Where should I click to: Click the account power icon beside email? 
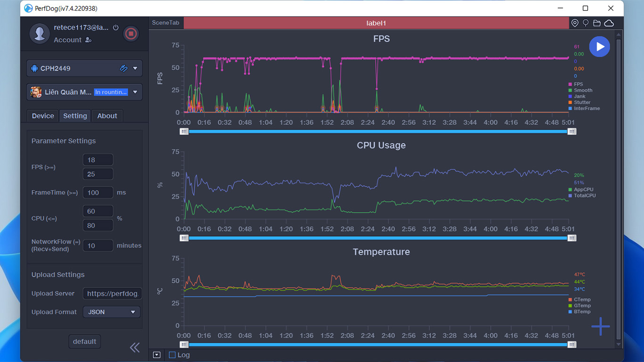pos(116,28)
